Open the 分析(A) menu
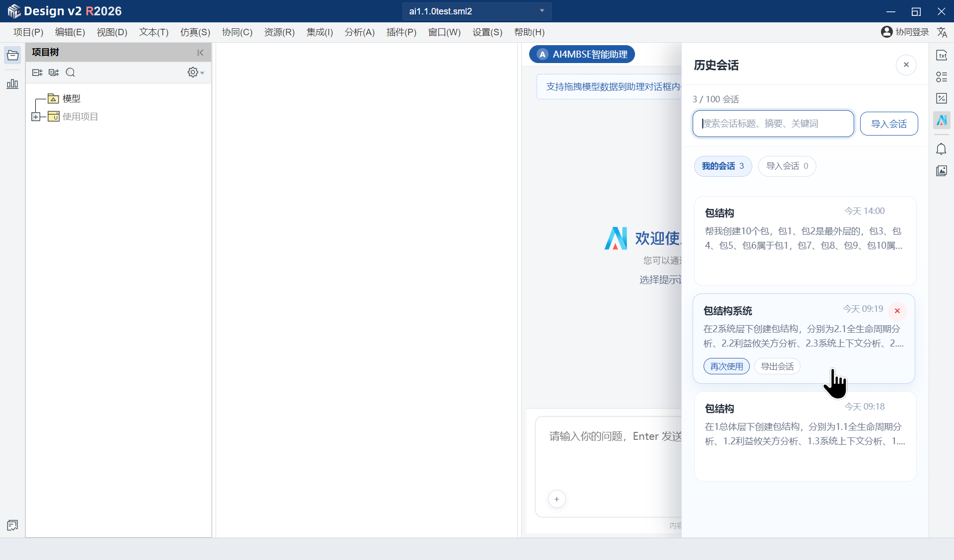Viewport: 954px width, 560px height. click(x=360, y=32)
